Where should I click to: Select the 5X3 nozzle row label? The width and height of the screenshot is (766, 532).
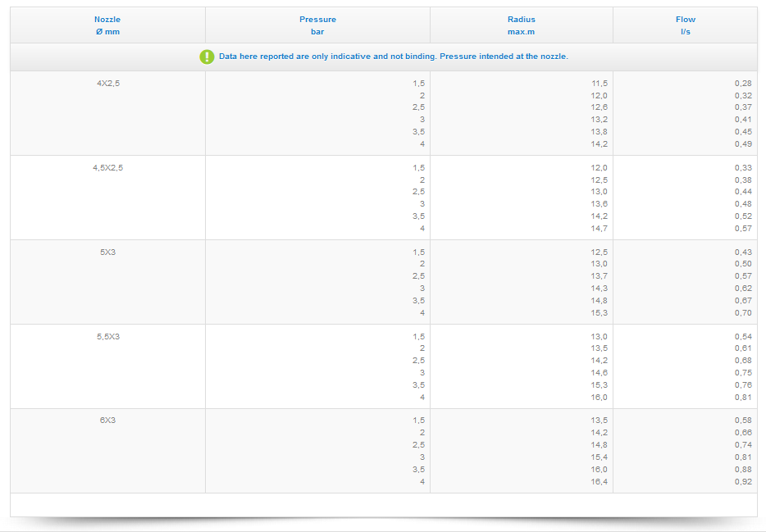(107, 252)
